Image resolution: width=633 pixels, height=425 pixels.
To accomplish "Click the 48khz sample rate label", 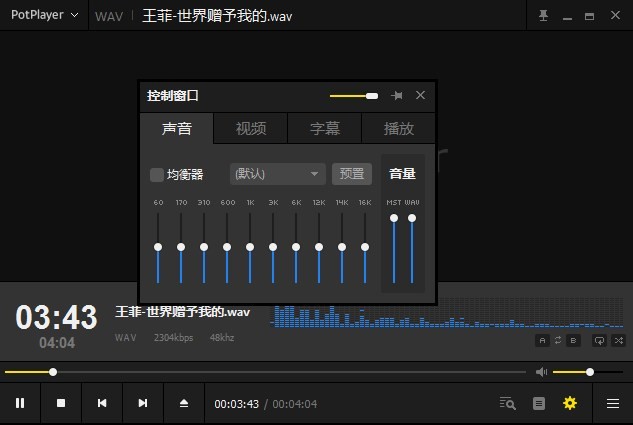I will [222, 337].
